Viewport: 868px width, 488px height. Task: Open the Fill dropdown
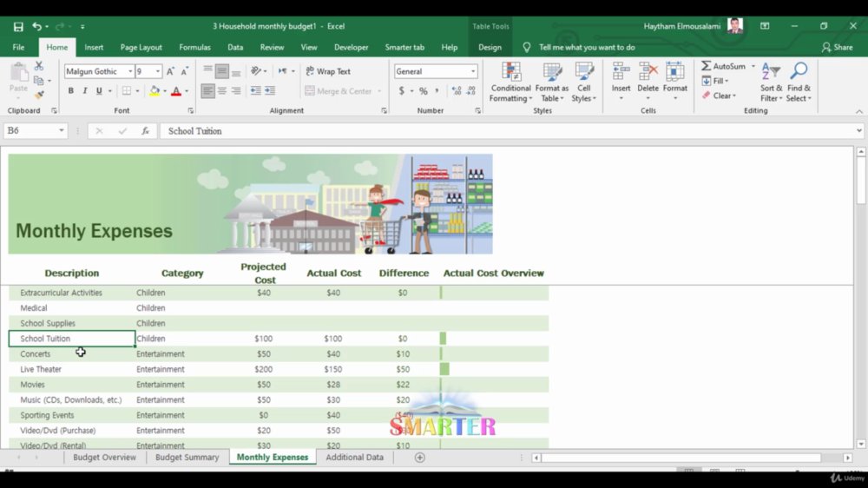[715, 81]
